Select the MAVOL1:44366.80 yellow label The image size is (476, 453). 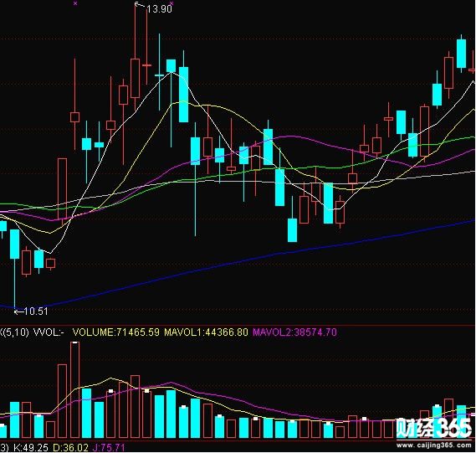206,332
